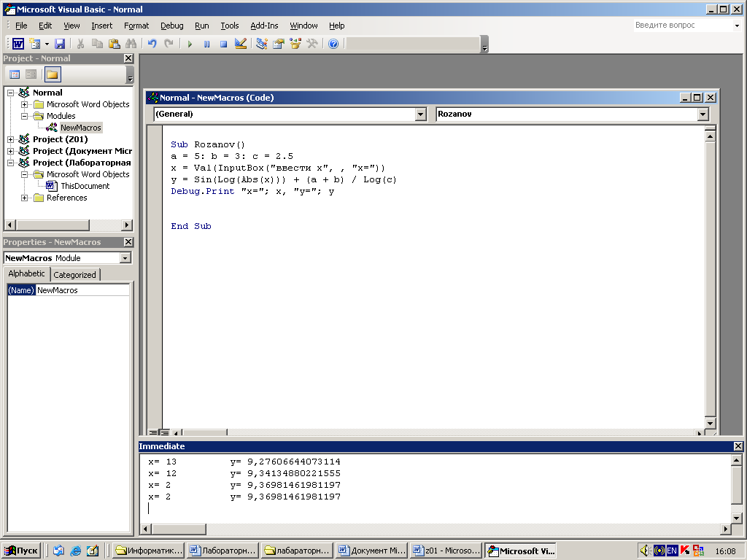The height and width of the screenshot is (560, 747).
Task: Stop execution with the Reset square icon
Action: (223, 44)
